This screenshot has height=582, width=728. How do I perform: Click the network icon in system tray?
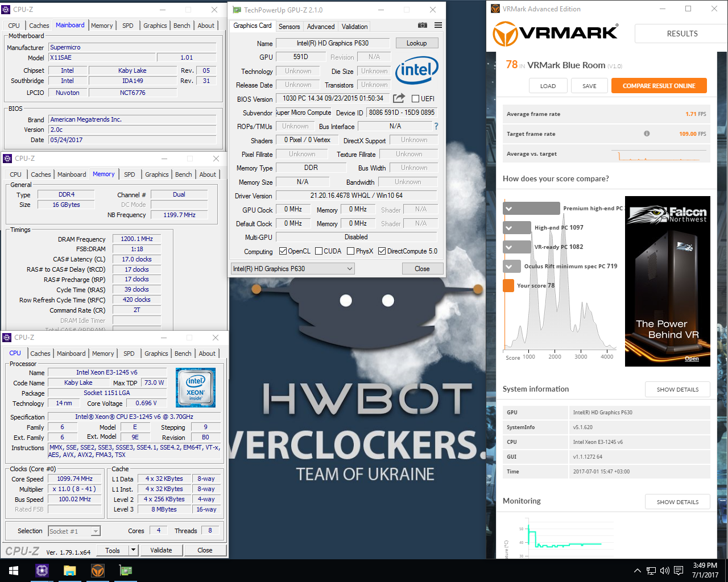click(651, 571)
